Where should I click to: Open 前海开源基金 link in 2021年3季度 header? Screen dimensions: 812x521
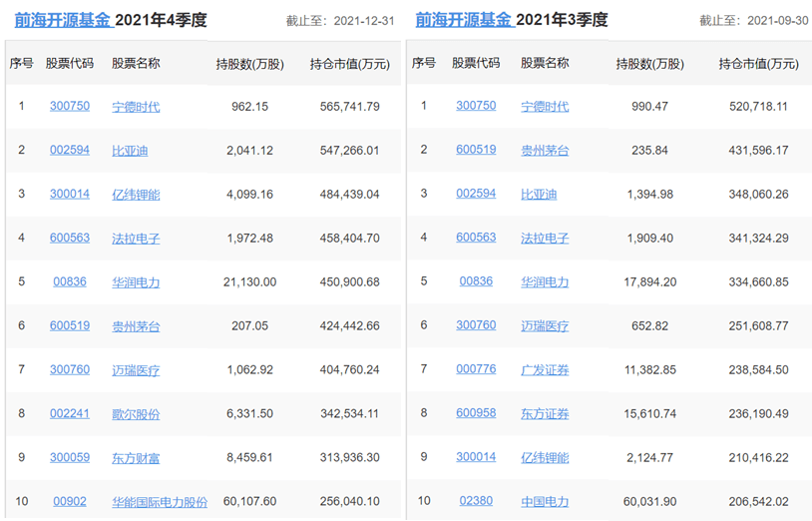(x=464, y=20)
